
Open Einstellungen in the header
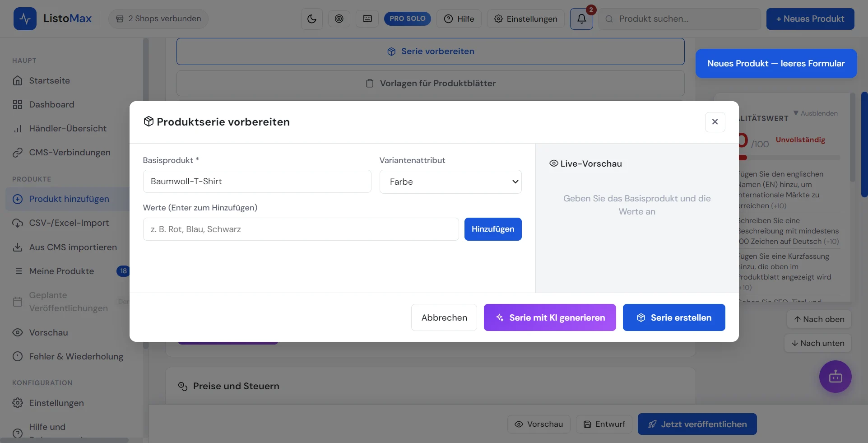tap(526, 19)
